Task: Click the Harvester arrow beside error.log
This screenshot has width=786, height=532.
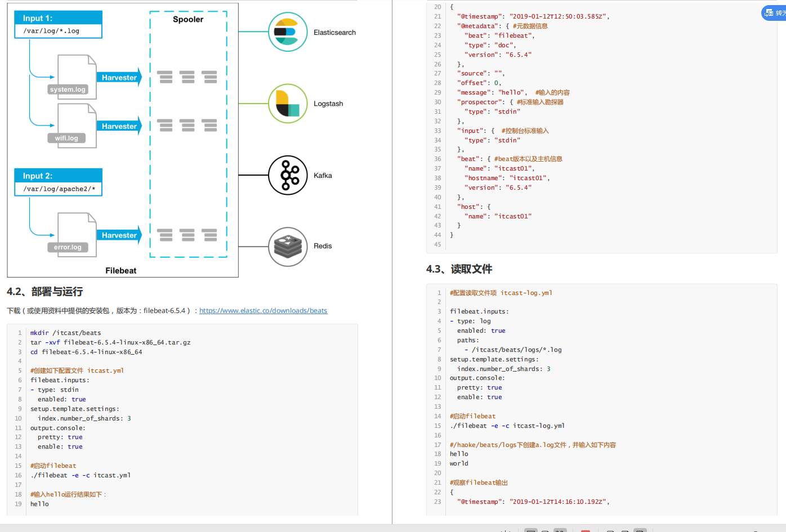Action: (x=119, y=235)
